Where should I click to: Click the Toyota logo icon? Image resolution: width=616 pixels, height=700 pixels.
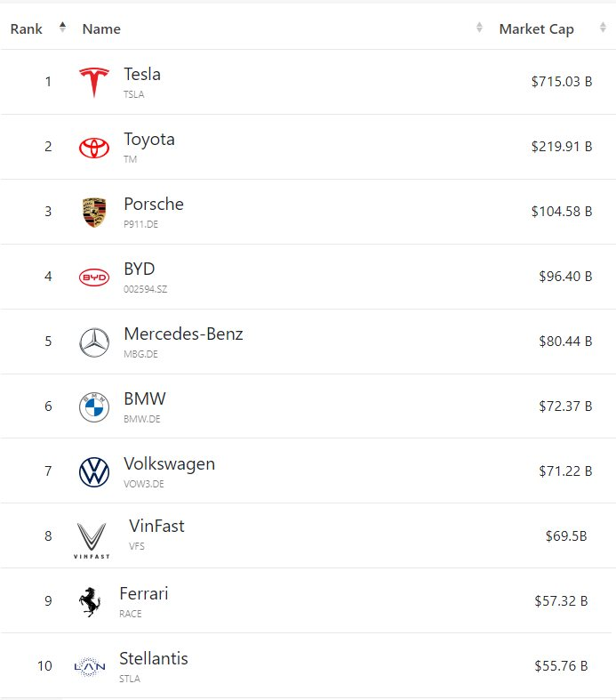[x=94, y=148]
